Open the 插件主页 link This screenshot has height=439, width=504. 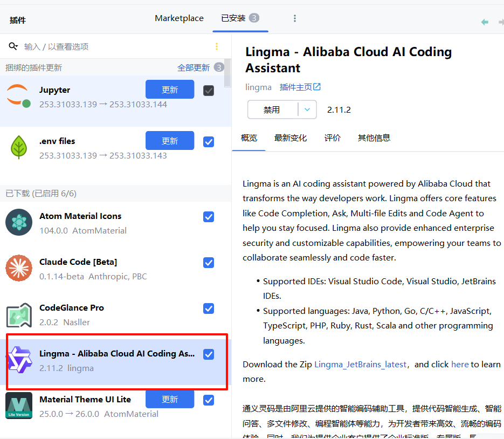(x=296, y=87)
